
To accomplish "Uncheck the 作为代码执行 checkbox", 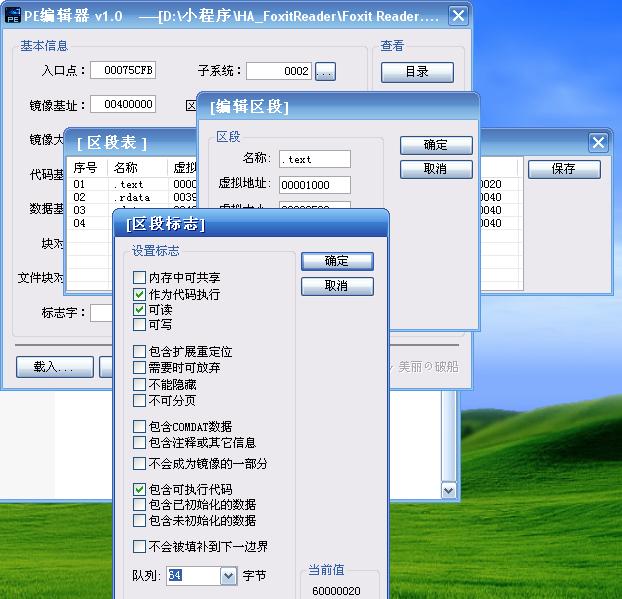I will (139, 294).
